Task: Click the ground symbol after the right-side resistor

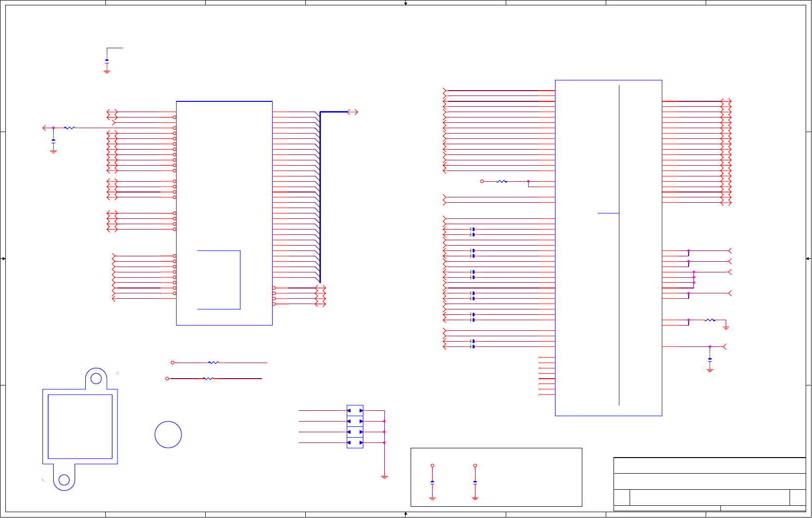Action: click(x=726, y=327)
